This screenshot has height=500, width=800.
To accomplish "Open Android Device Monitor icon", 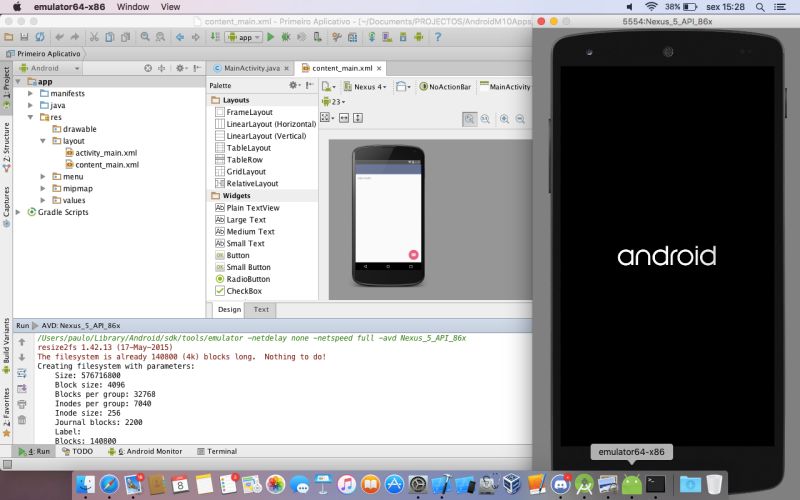I will pyautogui.click(x=418, y=37).
